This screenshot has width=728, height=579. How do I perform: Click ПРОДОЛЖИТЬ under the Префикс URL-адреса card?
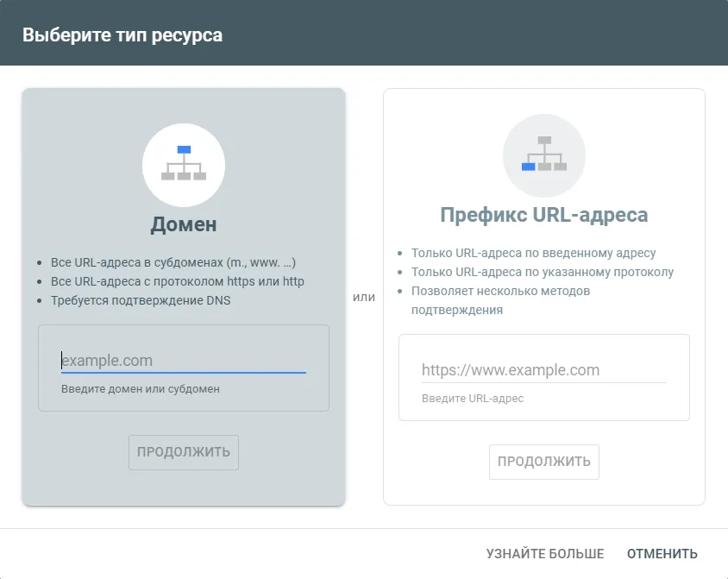[x=544, y=462]
